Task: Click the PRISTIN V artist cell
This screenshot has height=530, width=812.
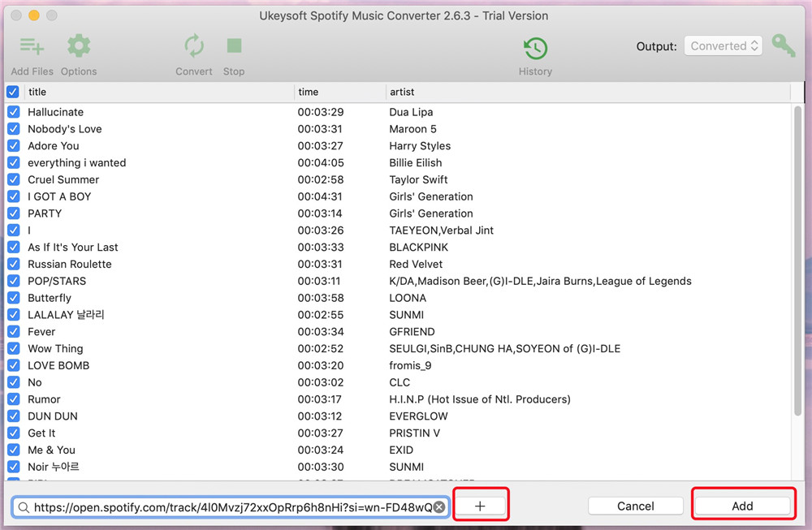Action: tap(414, 433)
